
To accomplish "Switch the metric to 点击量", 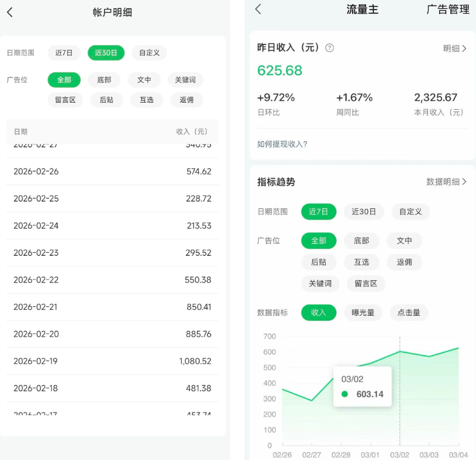I will [x=408, y=312].
